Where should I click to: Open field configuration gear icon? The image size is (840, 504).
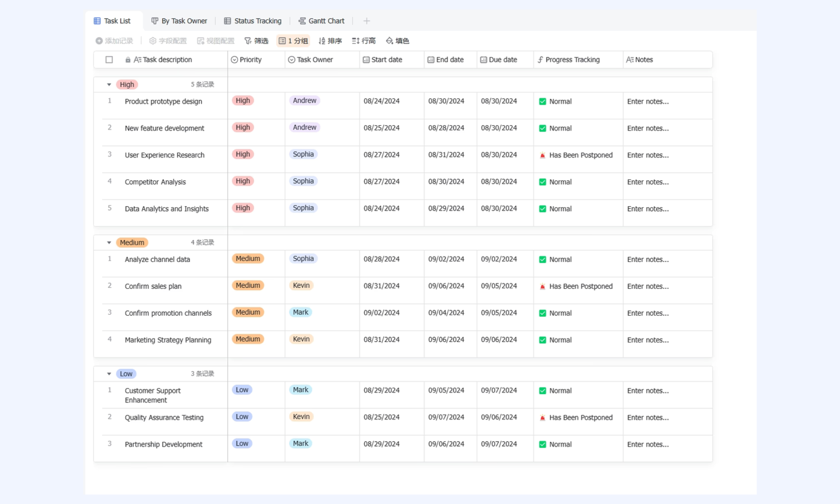point(153,41)
